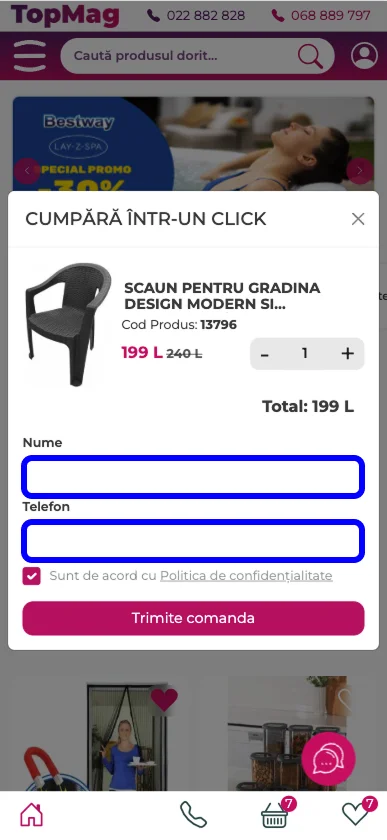Decrease quantity with the minus button

coord(264,354)
